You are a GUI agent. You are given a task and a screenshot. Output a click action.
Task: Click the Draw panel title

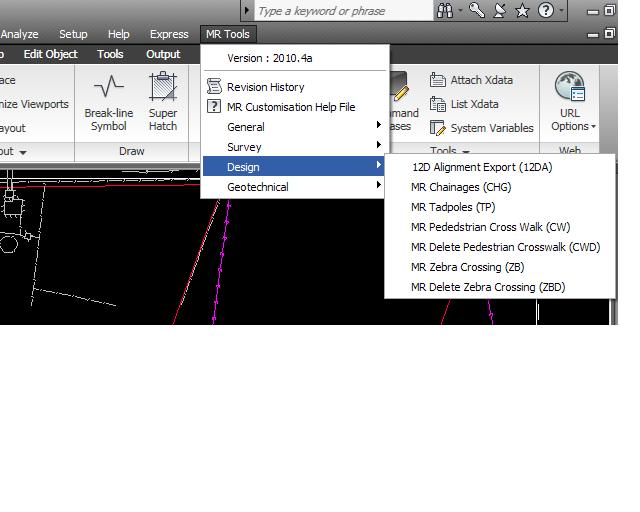pos(131,151)
